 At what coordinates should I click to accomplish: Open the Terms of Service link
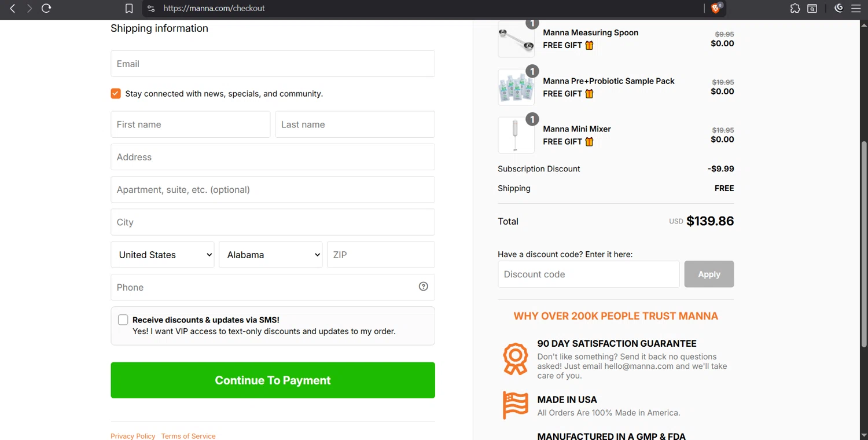[x=189, y=436]
